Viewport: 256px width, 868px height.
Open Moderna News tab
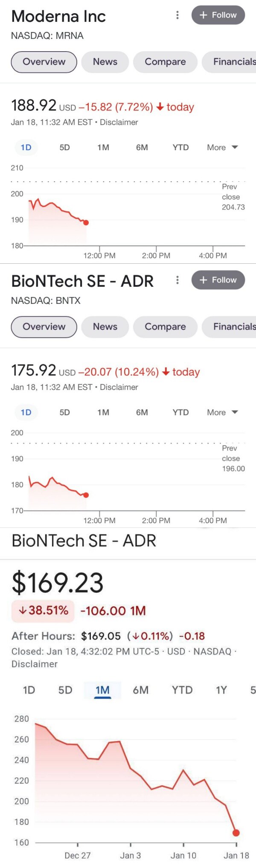pyautogui.click(x=105, y=62)
